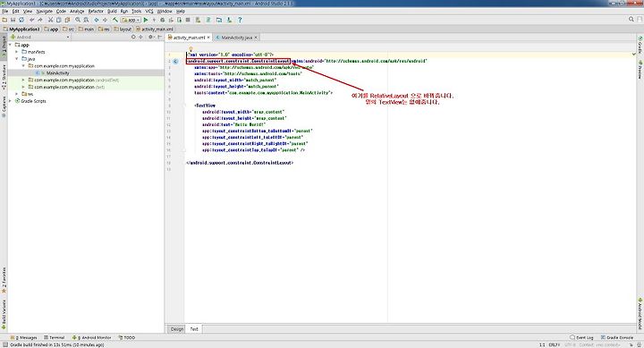Click the navigate Back arrow icon
644x348 pixels.
coord(97,20)
